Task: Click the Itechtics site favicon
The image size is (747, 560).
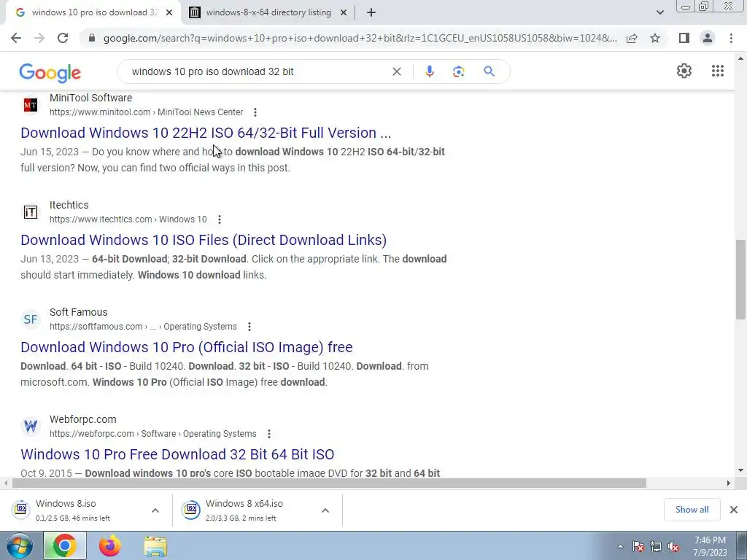Action: point(31,212)
